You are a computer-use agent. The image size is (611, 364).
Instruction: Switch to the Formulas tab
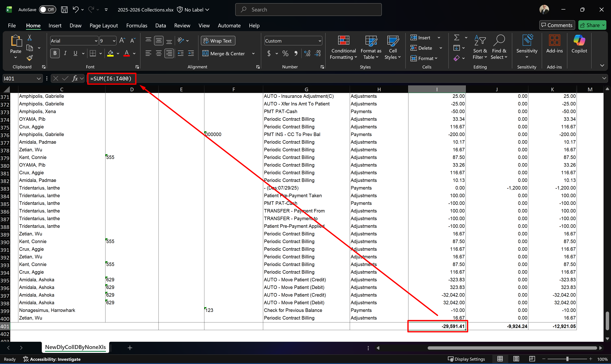(137, 25)
